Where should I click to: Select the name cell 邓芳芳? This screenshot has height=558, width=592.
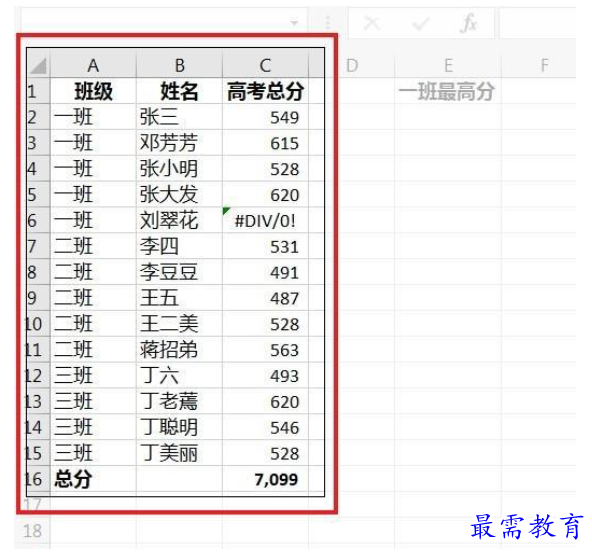[x=179, y=143]
